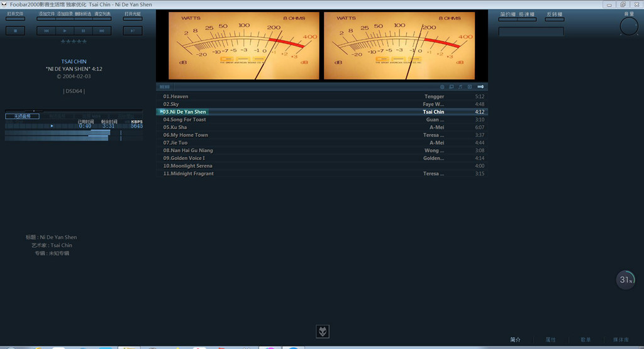The width and height of the screenshot is (644, 349).
Task: Click the DSD64 format label
Action: (74, 91)
